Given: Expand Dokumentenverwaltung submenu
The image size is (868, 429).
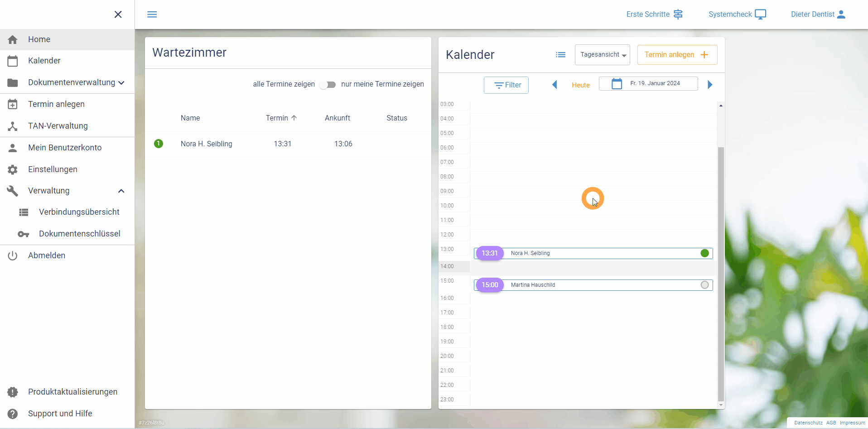Looking at the screenshot, I should [x=121, y=83].
